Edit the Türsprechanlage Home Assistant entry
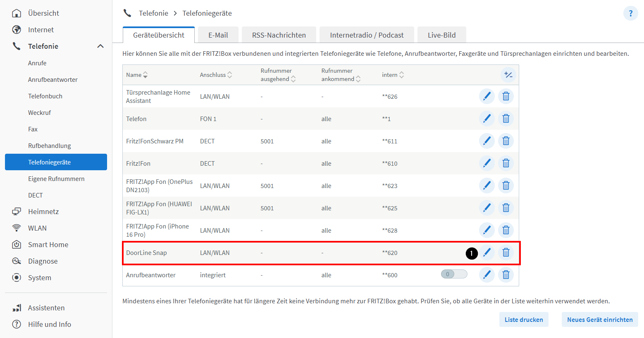 487,96
